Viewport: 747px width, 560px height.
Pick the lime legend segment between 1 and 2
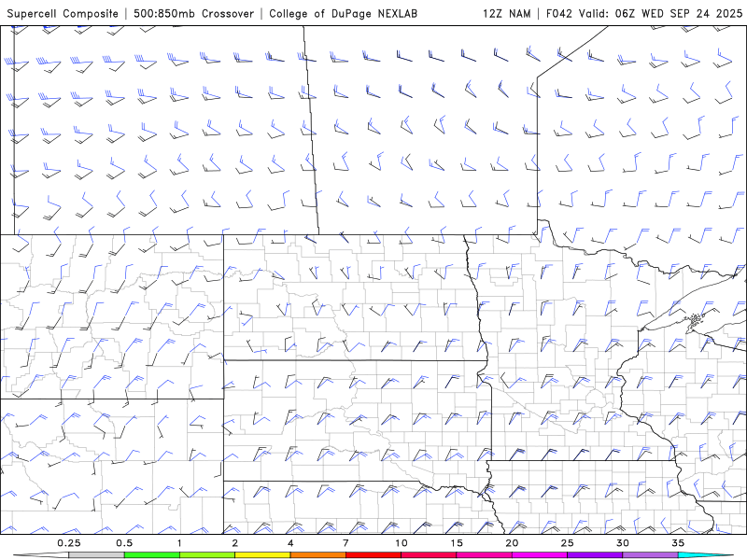coord(207,555)
